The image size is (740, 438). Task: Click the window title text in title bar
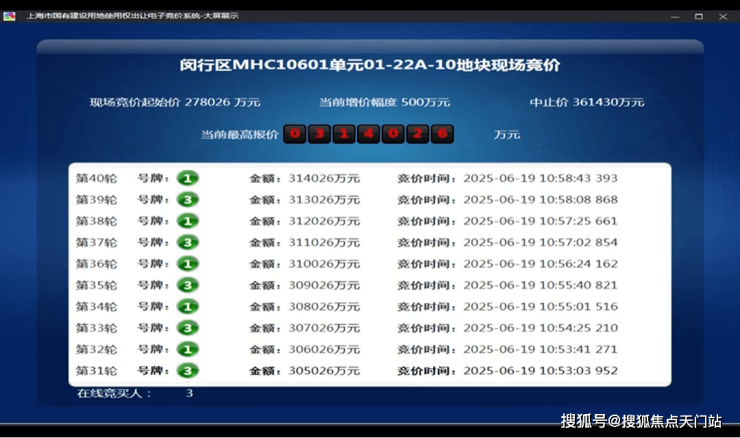133,16
